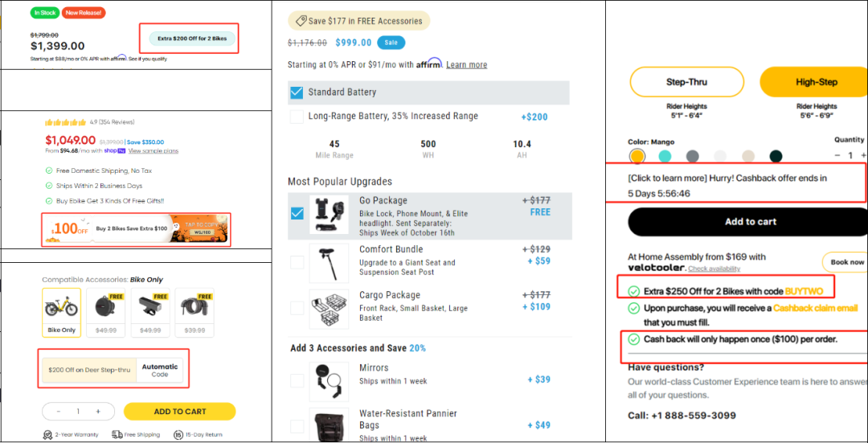This screenshot has height=443, width=868.
Task: Uncheck the Go Package checkbox
Action: pos(297,213)
